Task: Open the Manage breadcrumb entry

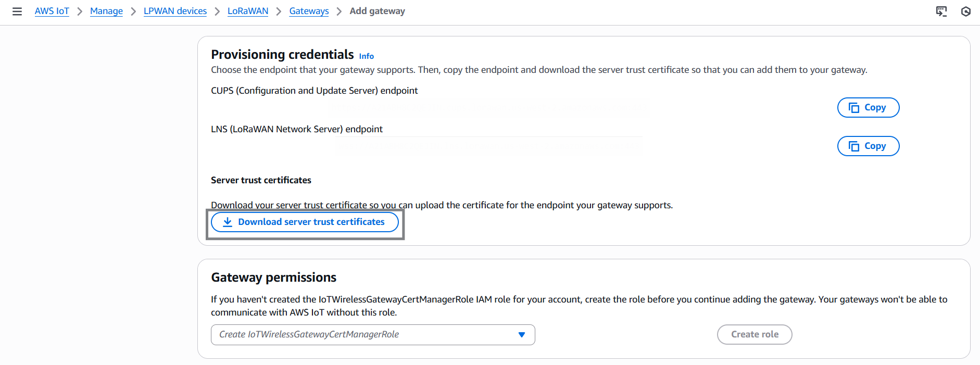Action: pos(106,10)
